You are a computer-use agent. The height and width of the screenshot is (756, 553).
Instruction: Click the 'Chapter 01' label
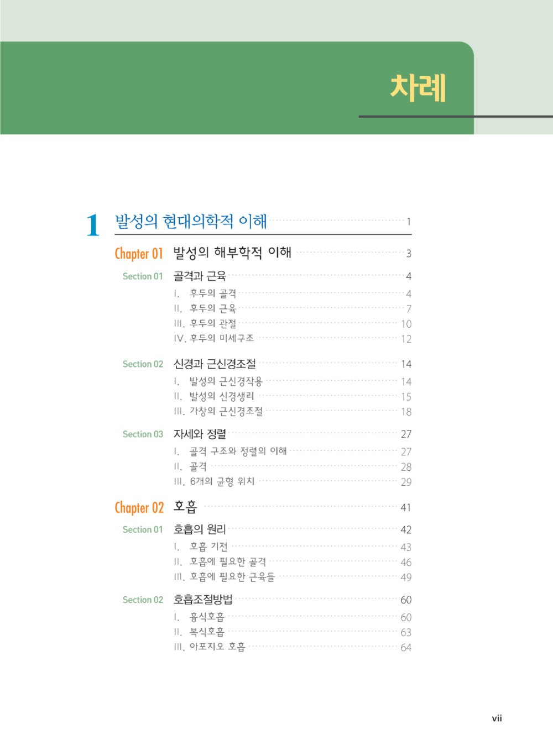[139, 254]
